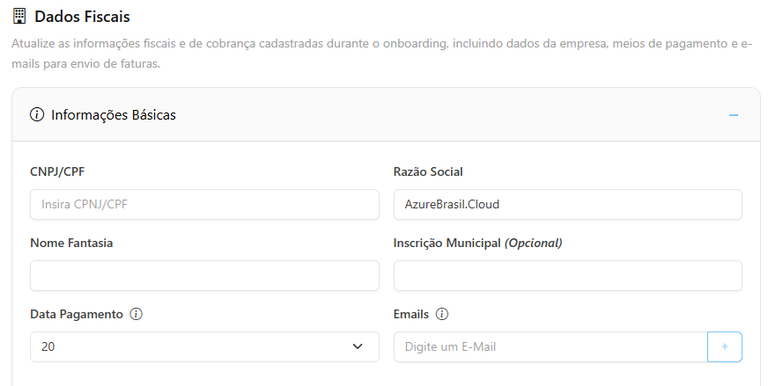
Task: Click the plus button to add email
Action: [x=724, y=347]
